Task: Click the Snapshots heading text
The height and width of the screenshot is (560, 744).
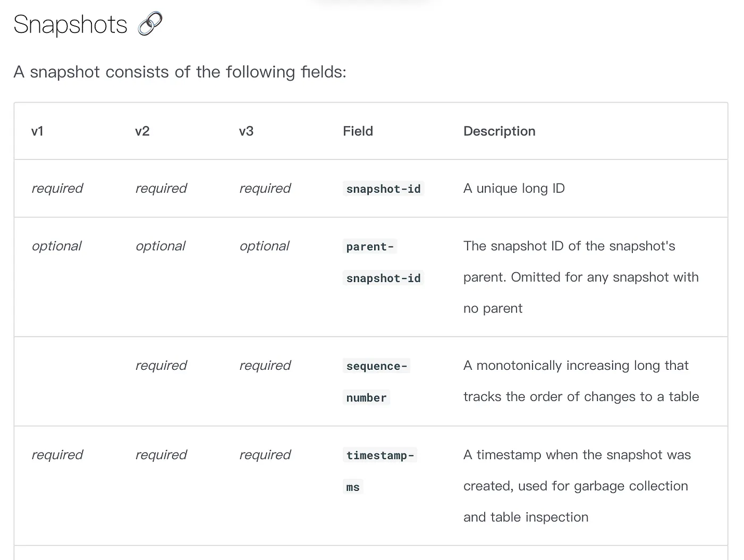Action: pyautogui.click(x=70, y=24)
